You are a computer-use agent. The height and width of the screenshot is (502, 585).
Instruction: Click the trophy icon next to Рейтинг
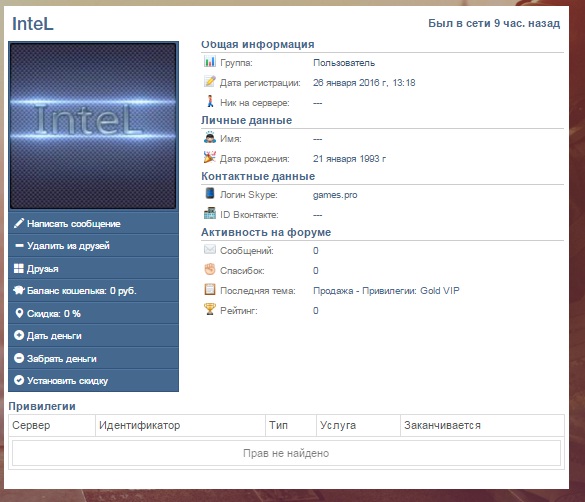[210, 309]
